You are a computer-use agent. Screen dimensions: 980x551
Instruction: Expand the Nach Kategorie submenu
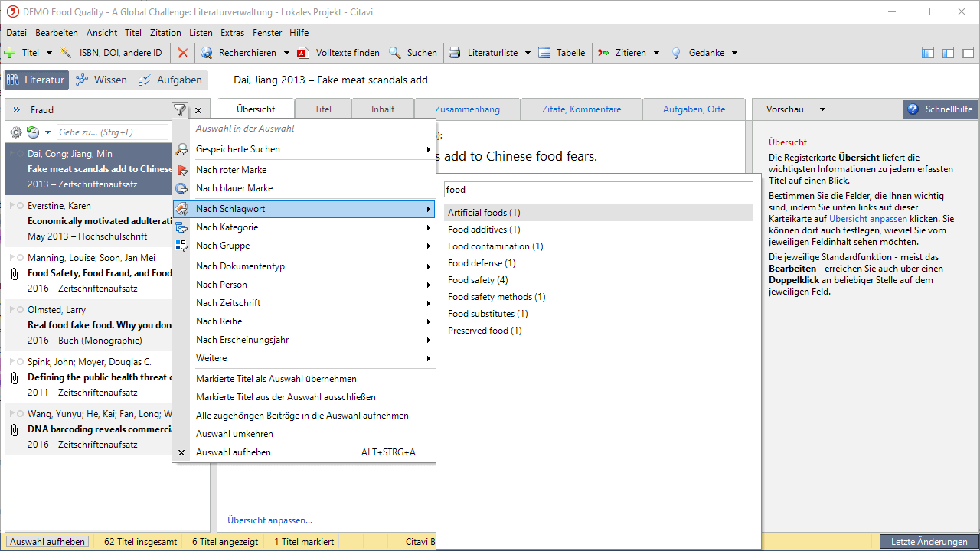pyautogui.click(x=227, y=227)
